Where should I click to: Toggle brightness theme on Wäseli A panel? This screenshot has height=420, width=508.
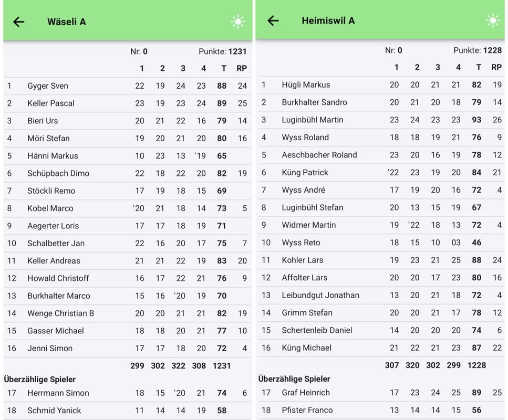pos(238,22)
